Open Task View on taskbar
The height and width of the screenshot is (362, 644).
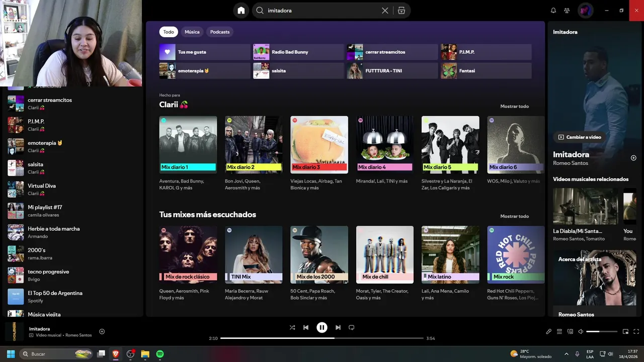point(101,354)
